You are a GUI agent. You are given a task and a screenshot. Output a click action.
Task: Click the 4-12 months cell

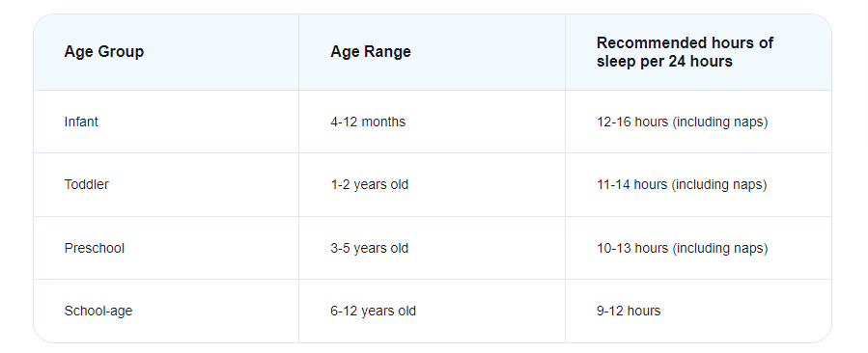pos(432,122)
